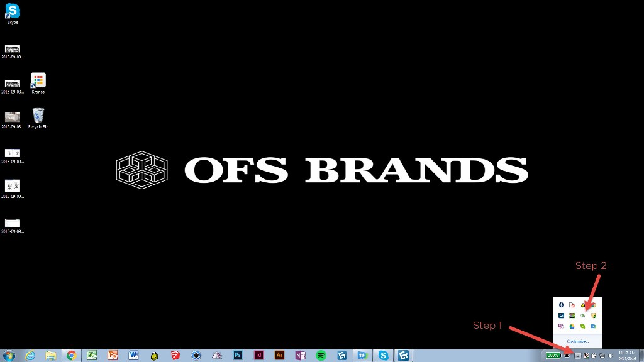644x362 pixels.
Task: Launch Google Chrome from taskbar
Action: pyautogui.click(x=72, y=356)
